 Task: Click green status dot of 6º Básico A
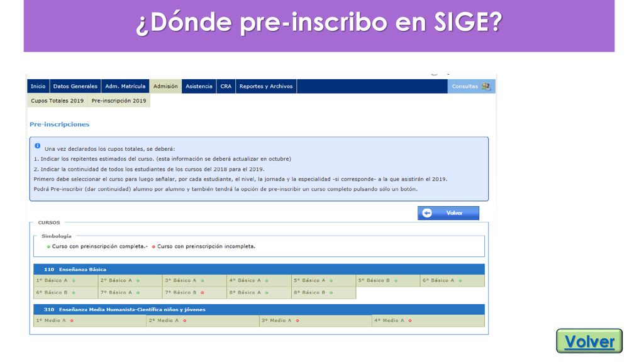[460, 281]
